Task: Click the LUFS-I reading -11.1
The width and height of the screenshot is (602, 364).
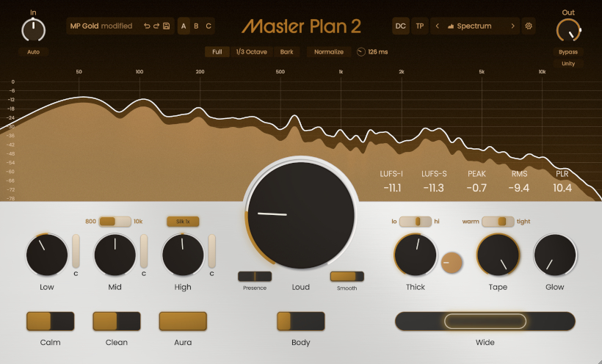Action: tap(392, 188)
